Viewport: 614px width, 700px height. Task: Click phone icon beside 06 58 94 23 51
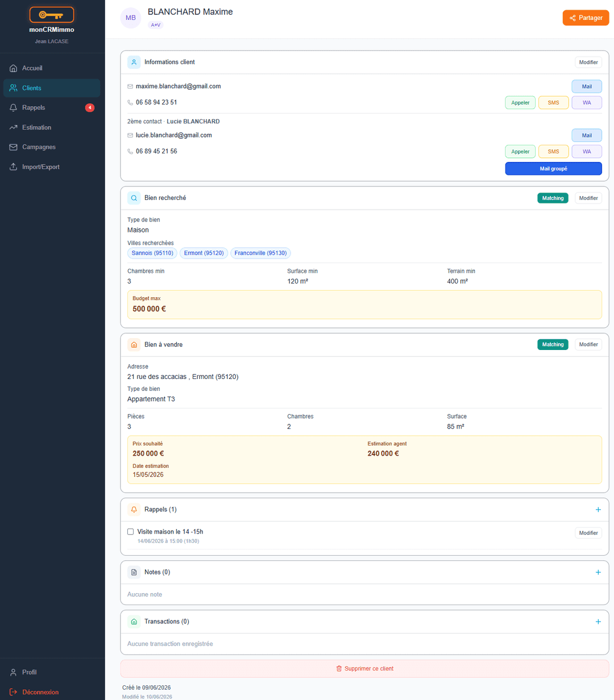coord(130,103)
